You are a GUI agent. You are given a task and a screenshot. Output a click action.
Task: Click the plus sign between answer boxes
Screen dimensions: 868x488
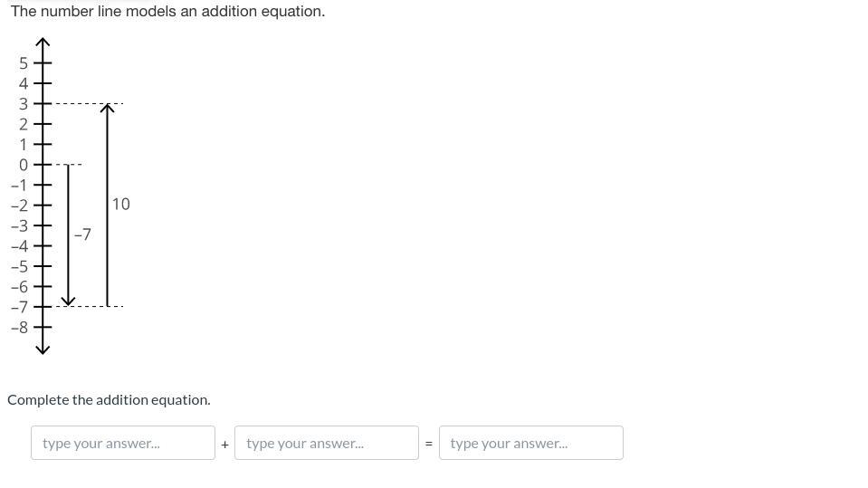(x=224, y=445)
